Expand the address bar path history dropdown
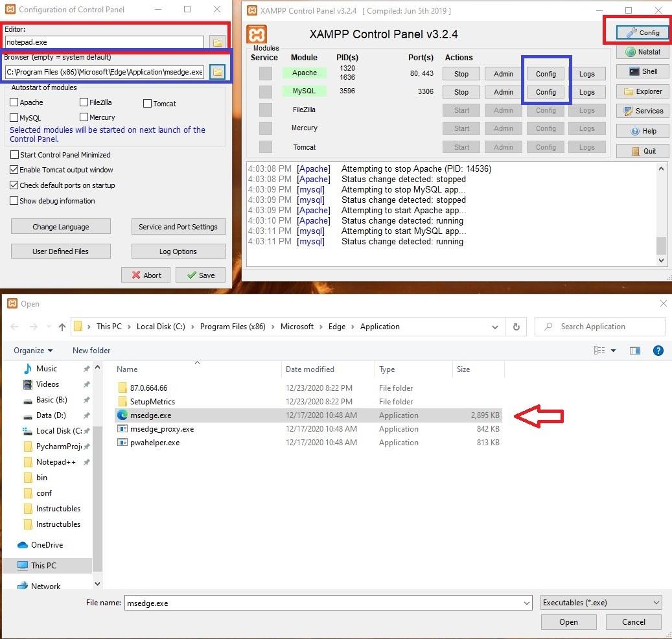This screenshot has width=672, height=639. point(495,327)
